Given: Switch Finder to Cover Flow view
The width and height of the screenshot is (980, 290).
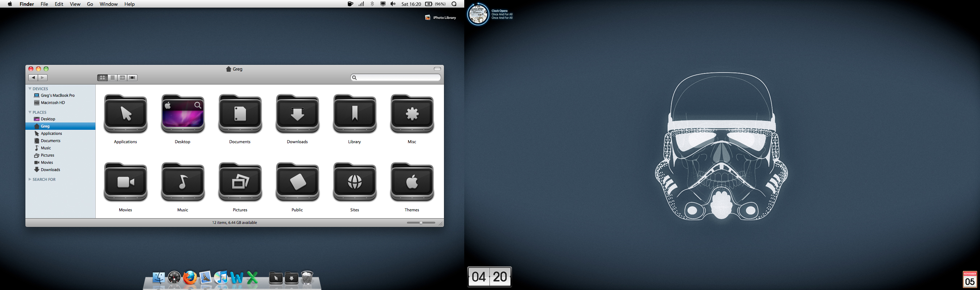Looking at the screenshot, I should click(x=132, y=78).
